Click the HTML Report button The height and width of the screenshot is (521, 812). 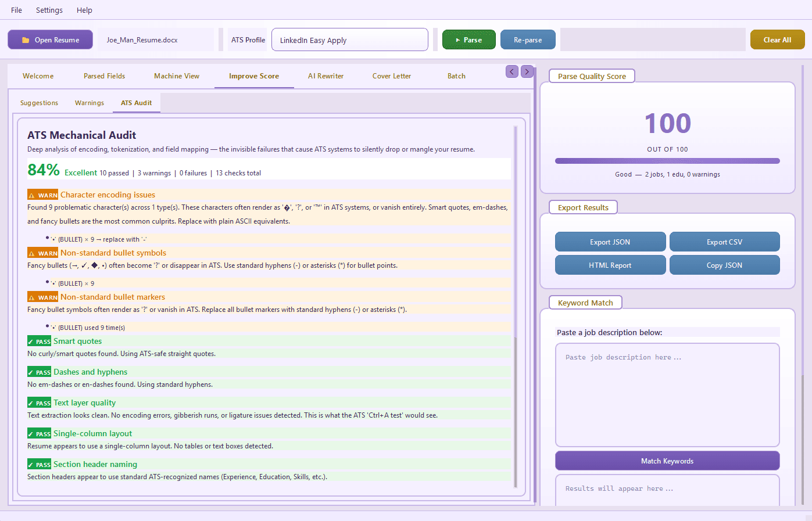pos(610,265)
